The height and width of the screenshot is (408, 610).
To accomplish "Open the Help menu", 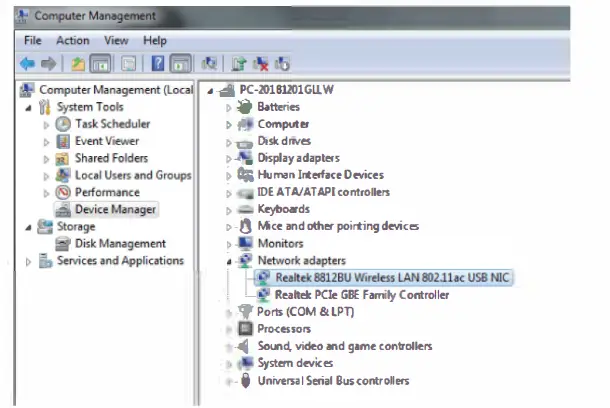I will (x=155, y=40).
